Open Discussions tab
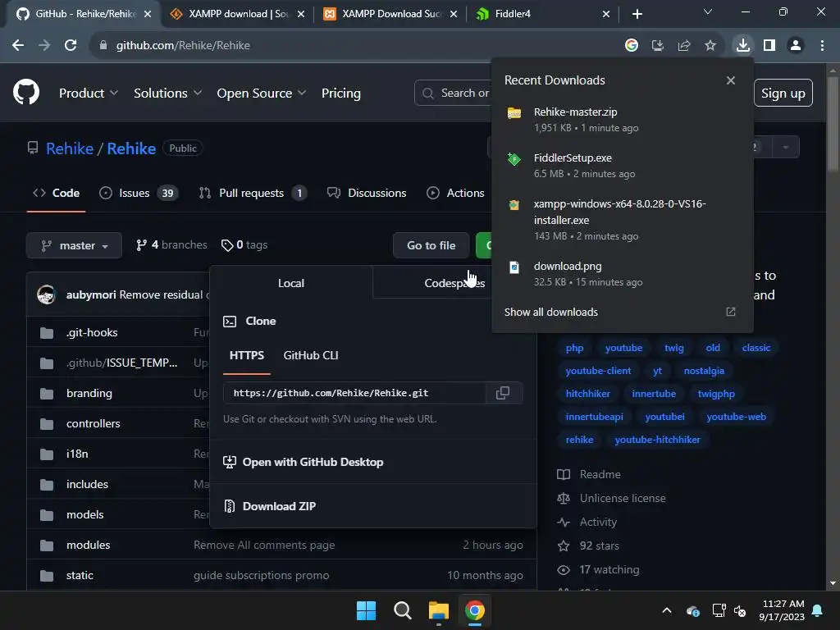Image resolution: width=840 pixels, height=630 pixels. (367, 193)
